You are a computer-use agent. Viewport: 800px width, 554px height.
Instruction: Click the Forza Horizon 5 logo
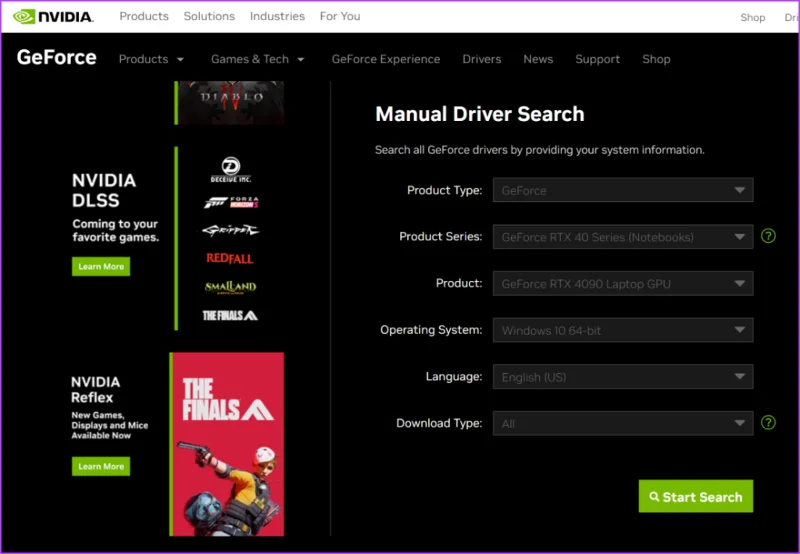click(231, 203)
